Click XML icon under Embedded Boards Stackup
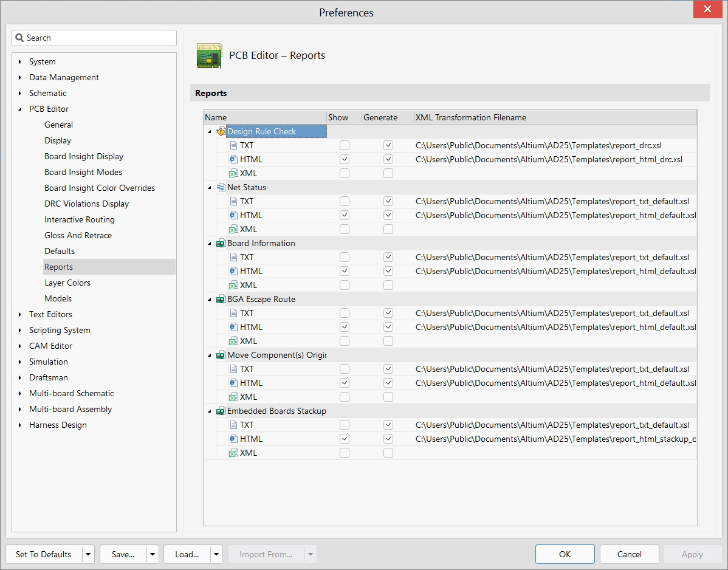The image size is (728, 570). (233, 453)
